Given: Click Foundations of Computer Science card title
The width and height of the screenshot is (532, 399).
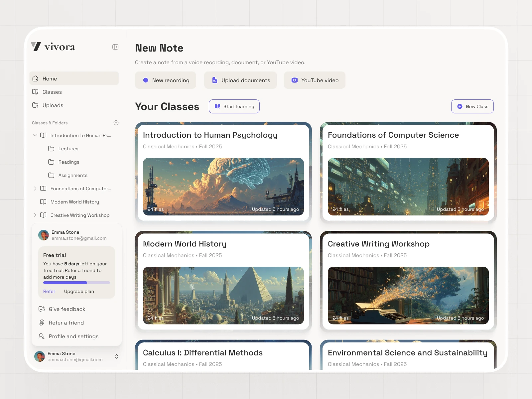Looking at the screenshot, I should (x=393, y=135).
